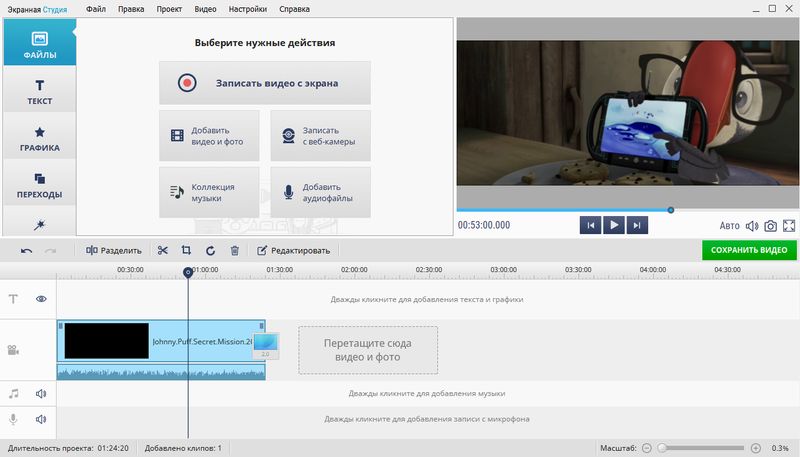Take a snapshot with the camera icon
Viewport: 800px width, 457px height.
[770, 226]
